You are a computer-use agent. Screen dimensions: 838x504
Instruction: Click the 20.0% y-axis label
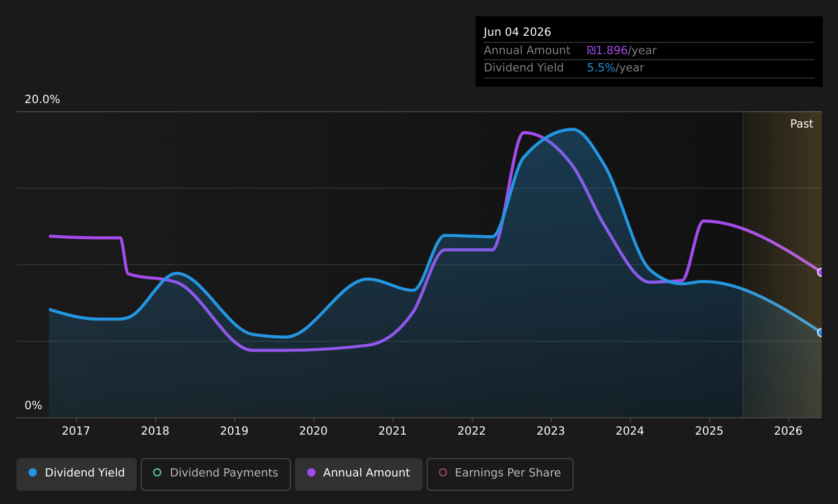(42, 99)
